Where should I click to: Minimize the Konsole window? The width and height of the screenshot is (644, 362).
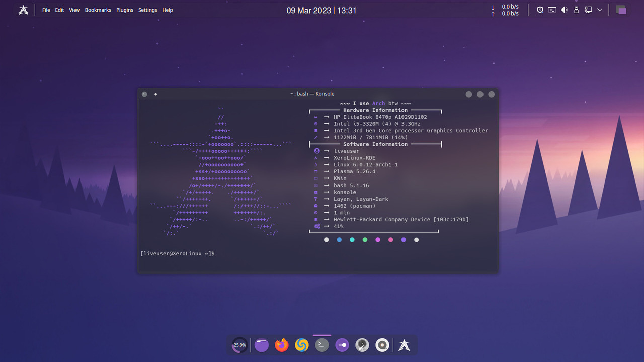(x=469, y=94)
